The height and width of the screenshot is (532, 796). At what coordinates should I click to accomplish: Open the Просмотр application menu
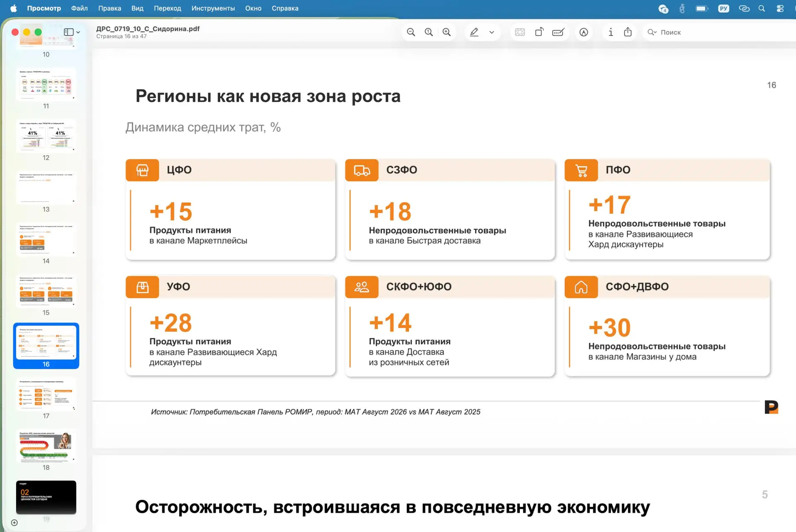pos(44,8)
